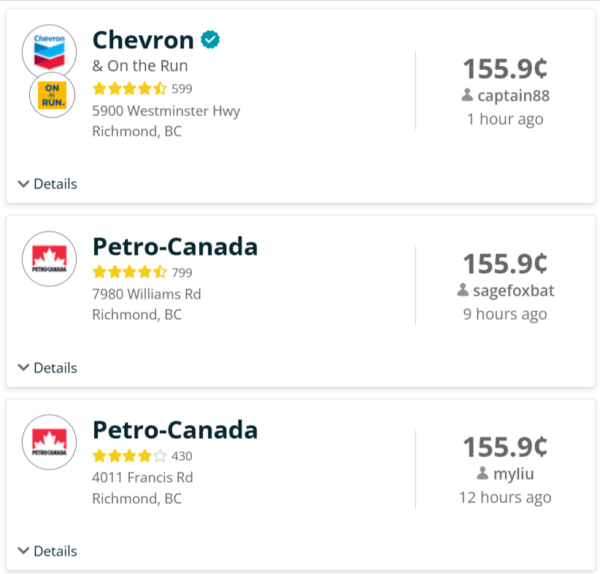The image size is (600, 574).
Task: Click the 155.9¢ price reported by myliu
Action: 504,447
